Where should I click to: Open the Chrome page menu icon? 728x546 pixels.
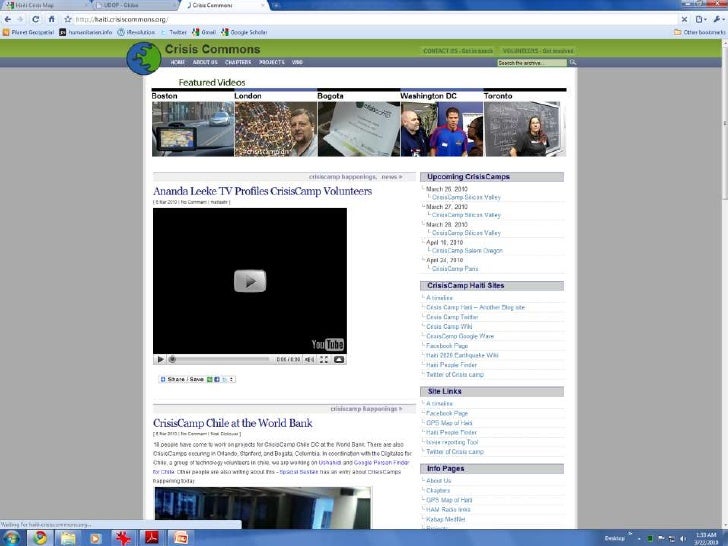pos(701,19)
